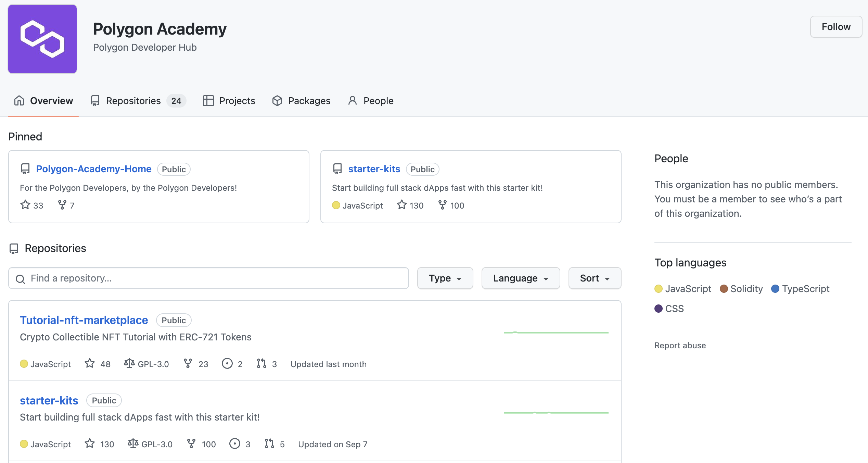Screen dimensions: 868x463
Task: Click the Tutorial-nft-marketplace activity sparkline graph
Action: [x=556, y=333]
